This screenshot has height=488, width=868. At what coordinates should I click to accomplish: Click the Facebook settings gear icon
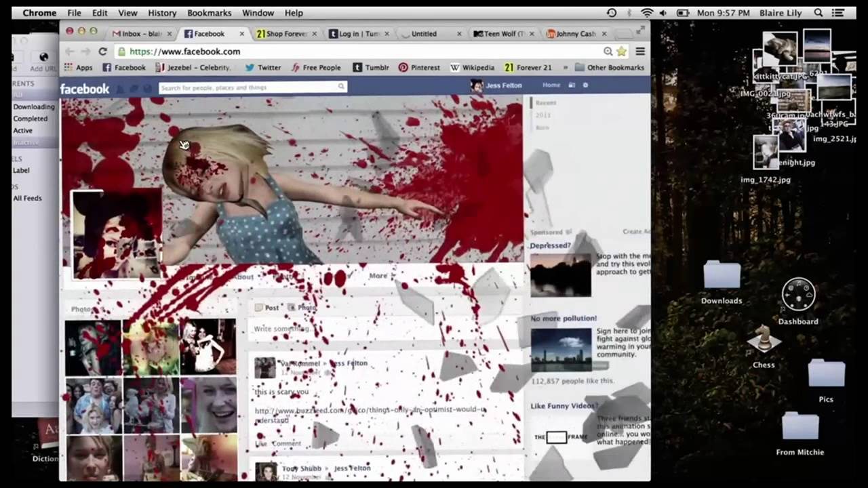pyautogui.click(x=585, y=85)
